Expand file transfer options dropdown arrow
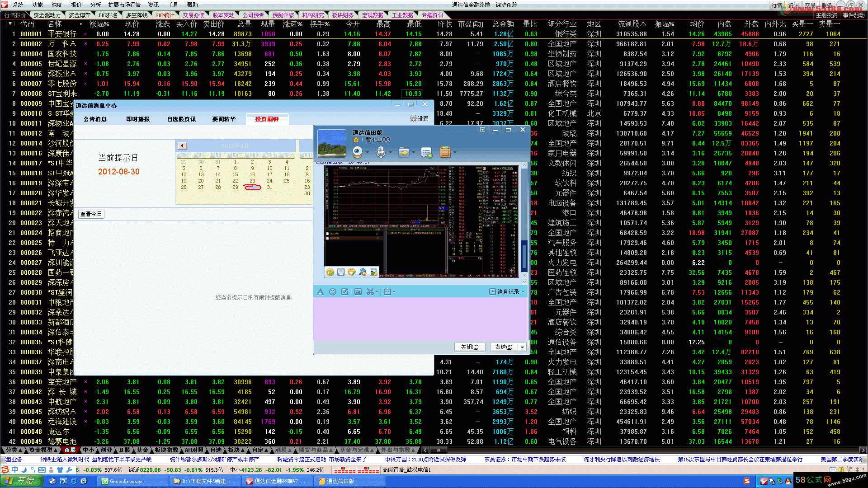The height and width of the screenshot is (488, 868). pyautogui.click(x=413, y=152)
